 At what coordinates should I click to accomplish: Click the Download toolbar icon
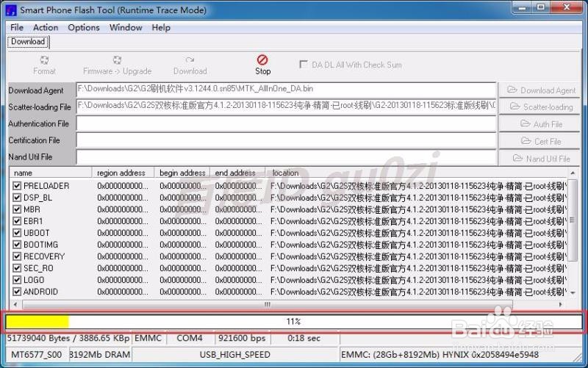coord(190,60)
